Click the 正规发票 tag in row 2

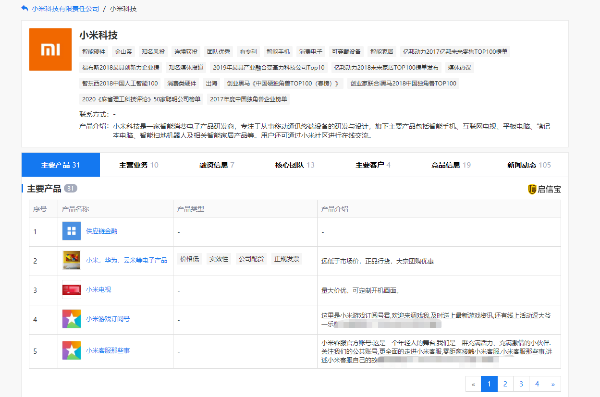(x=287, y=259)
